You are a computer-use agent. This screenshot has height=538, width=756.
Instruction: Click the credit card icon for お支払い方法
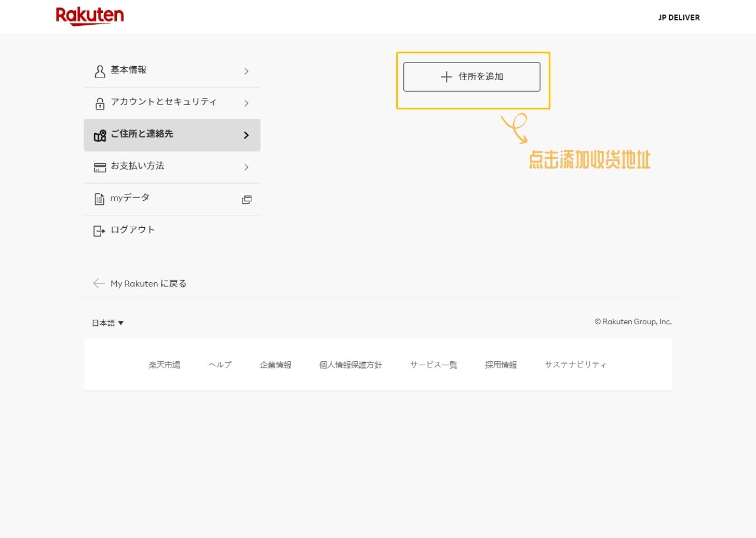tap(100, 167)
